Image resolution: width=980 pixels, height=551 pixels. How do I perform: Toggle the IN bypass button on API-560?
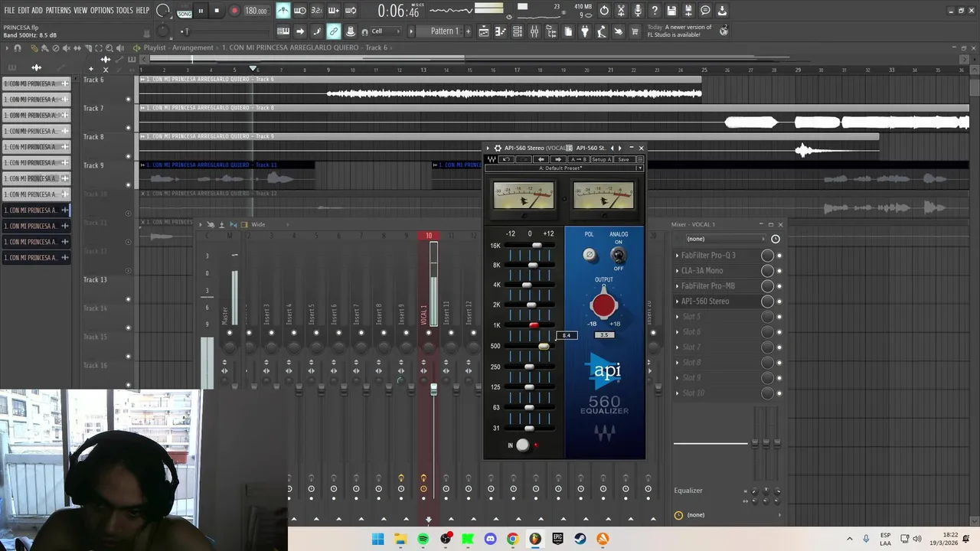(x=522, y=445)
